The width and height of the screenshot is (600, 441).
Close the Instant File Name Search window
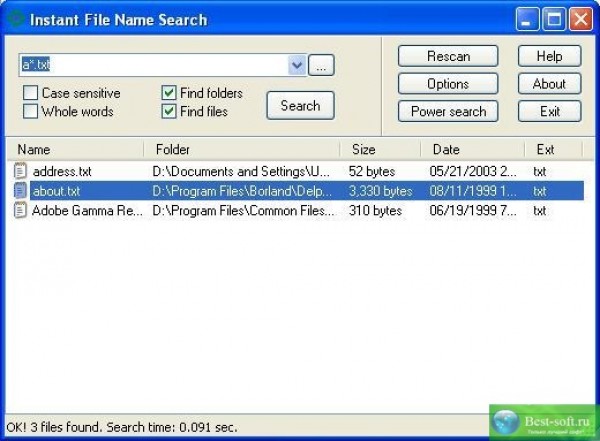point(580,19)
